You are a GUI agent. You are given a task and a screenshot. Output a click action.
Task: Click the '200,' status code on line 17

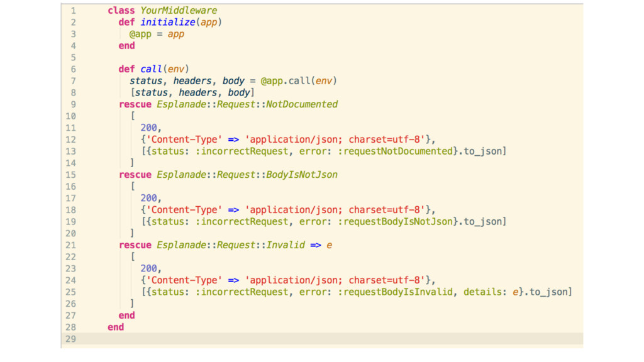(151, 198)
